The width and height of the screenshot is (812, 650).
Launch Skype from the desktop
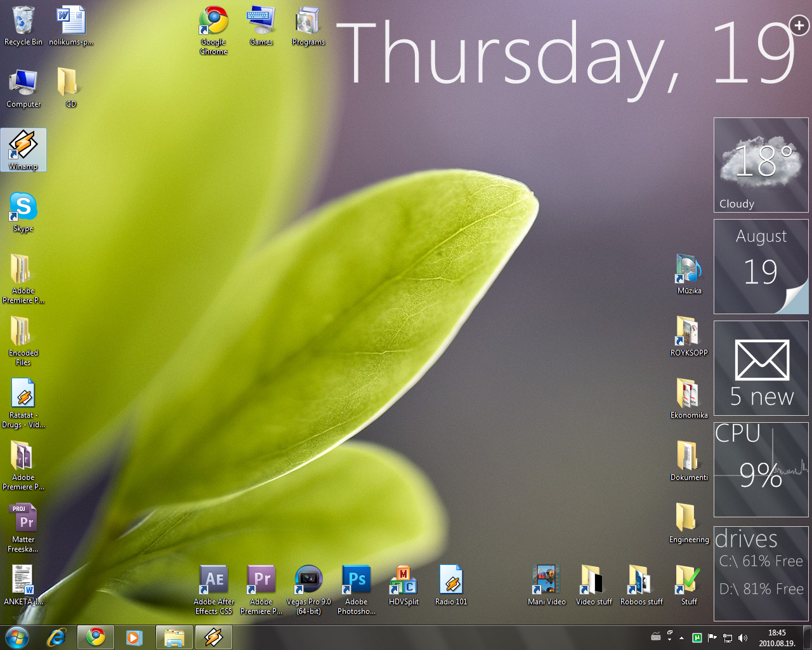[23, 212]
